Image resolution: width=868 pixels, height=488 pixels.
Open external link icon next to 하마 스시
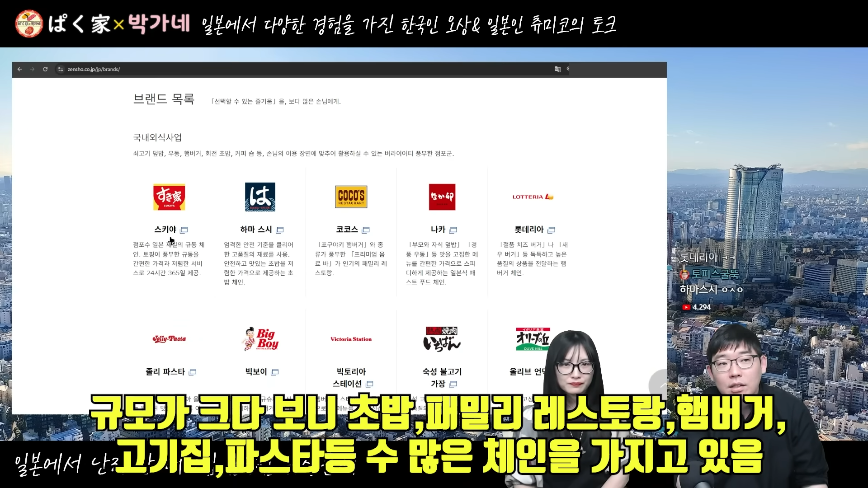pos(280,230)
